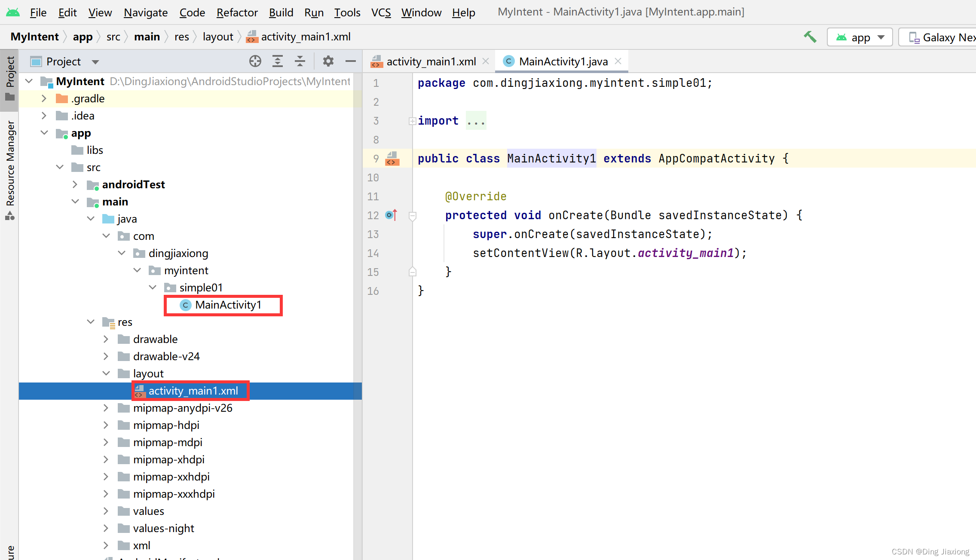
Task: Click the activity_main1 reference in code
Action: point(685,253)
